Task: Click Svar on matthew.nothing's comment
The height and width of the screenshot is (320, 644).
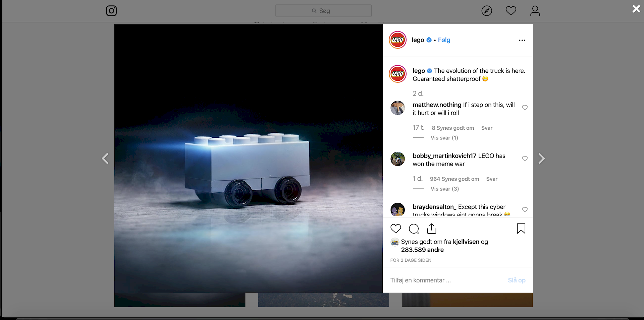Action: point(487,128)
